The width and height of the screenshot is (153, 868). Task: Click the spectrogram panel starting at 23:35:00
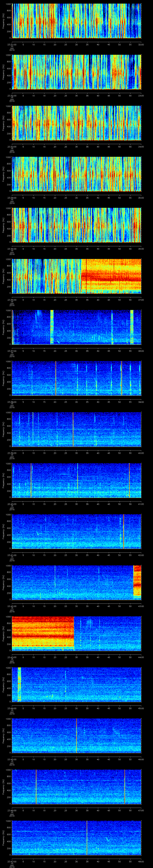[77, 225]
